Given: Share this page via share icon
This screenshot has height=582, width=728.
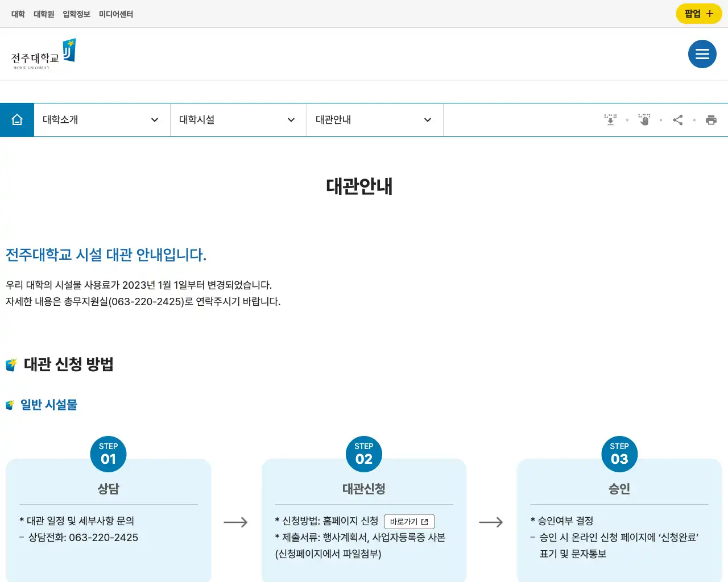Looking at the screenshot, I should coord(677,120).
